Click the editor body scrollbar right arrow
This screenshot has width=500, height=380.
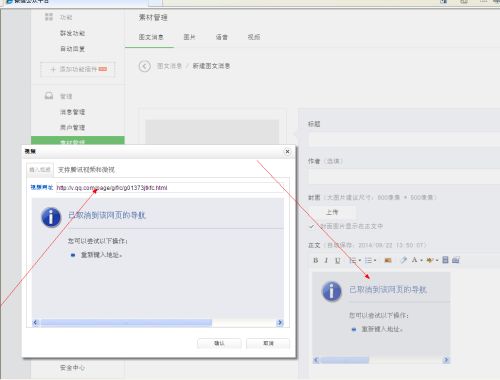click(446, 360)
